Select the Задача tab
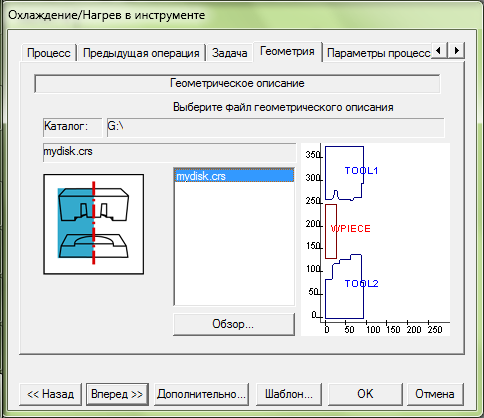This screenshot has height=418, width=484. click(x=229, y=53)
